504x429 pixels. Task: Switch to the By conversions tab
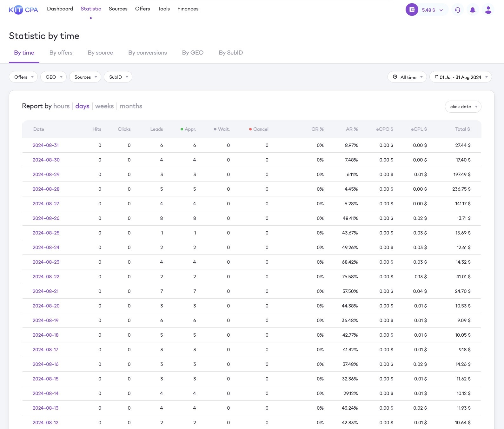point(148,53)
